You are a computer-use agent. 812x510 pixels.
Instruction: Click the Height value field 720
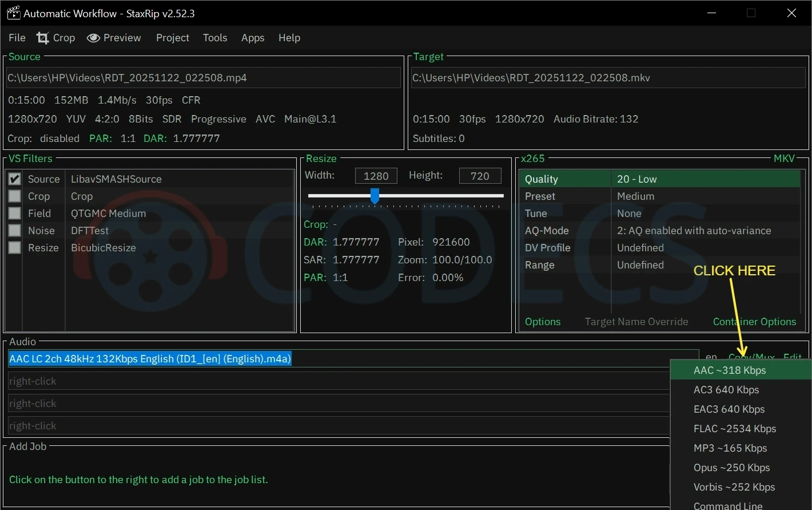point(480,176)
